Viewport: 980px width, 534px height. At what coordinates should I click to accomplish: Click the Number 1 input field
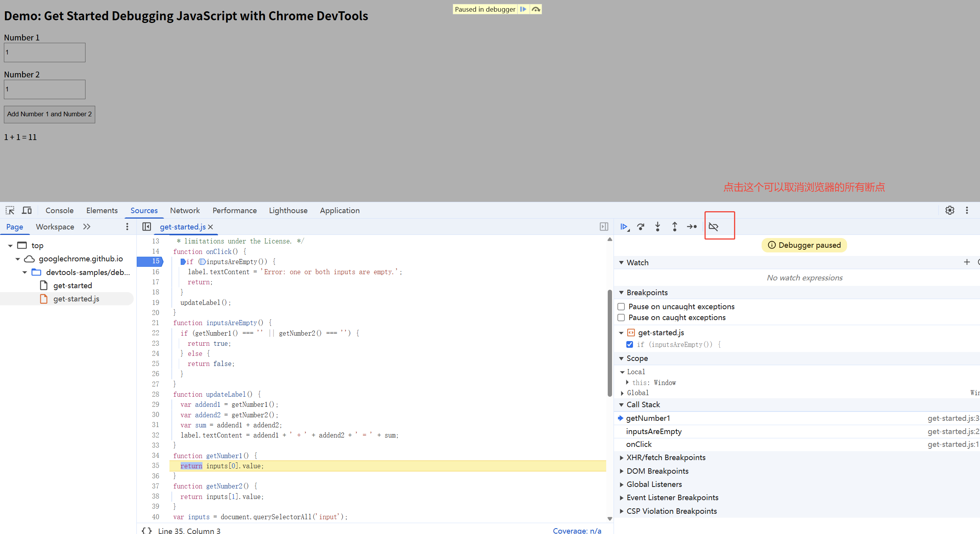[x=45, y=53]
